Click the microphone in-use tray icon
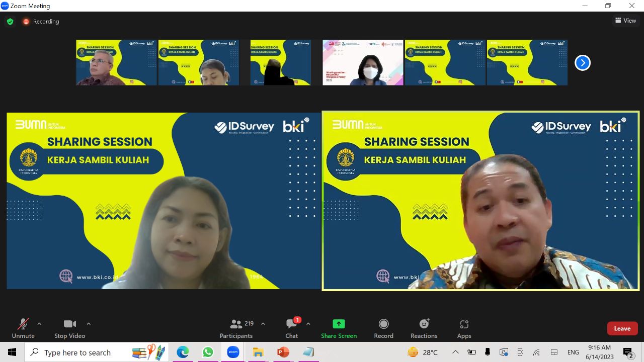 pyautogui.click(x=488, y=352)
